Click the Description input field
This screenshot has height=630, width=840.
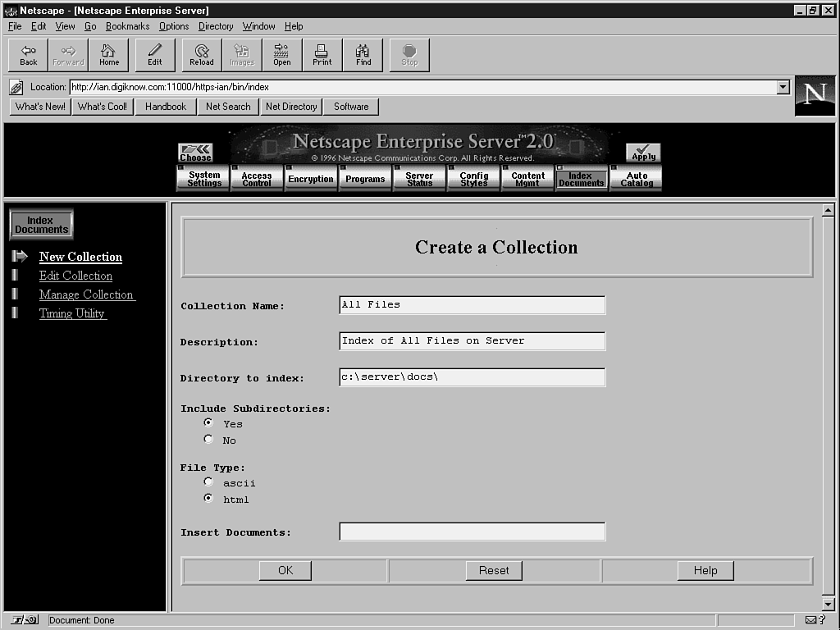pos(472,340)
